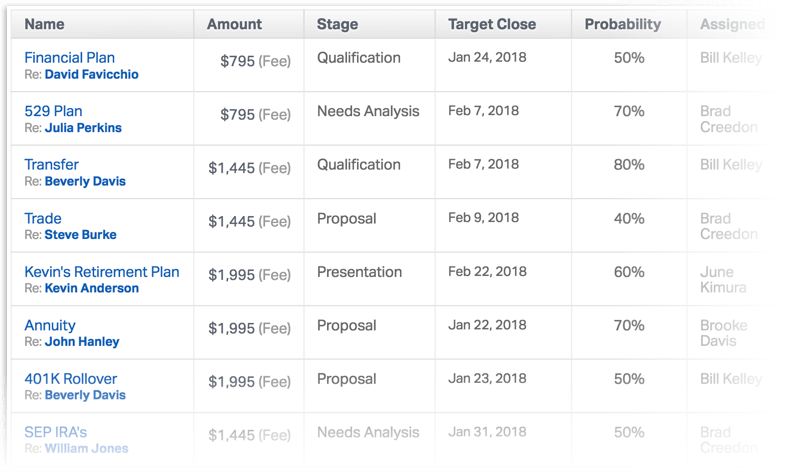Open the Annuity opportunity
The image size is (801, 476).
(50, 325)
